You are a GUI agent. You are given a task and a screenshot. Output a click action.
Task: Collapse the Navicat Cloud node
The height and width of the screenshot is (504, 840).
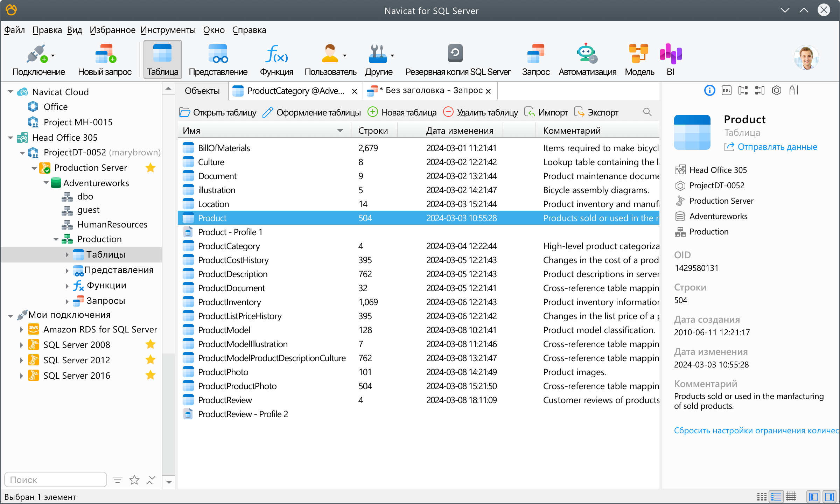coord(10,92)
